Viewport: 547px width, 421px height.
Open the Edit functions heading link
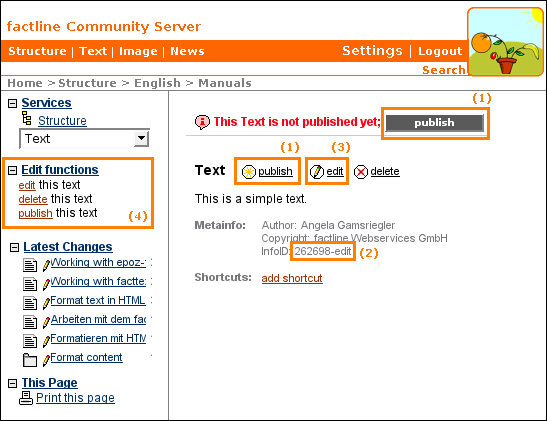pos(60,170)
